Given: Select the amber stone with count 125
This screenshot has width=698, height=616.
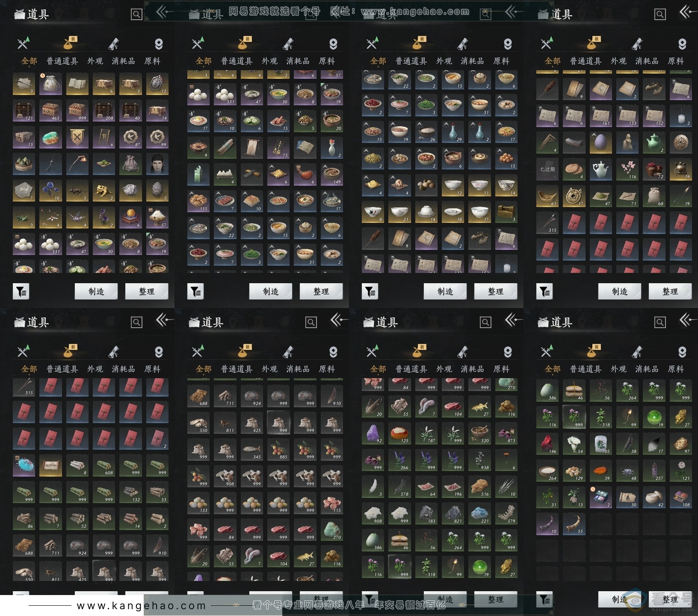Looking at the screenshot, I should 399,433.
